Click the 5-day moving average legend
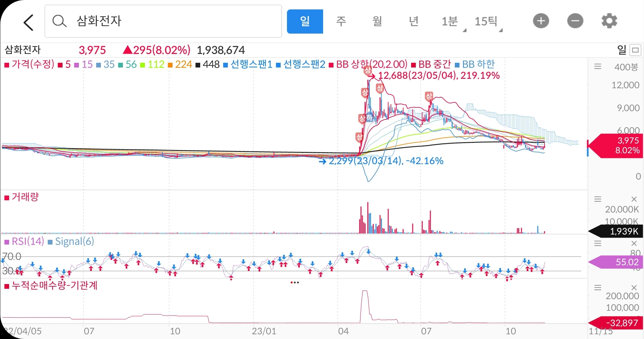This screenshot has width=644, height=339. [x=64, y=64]
